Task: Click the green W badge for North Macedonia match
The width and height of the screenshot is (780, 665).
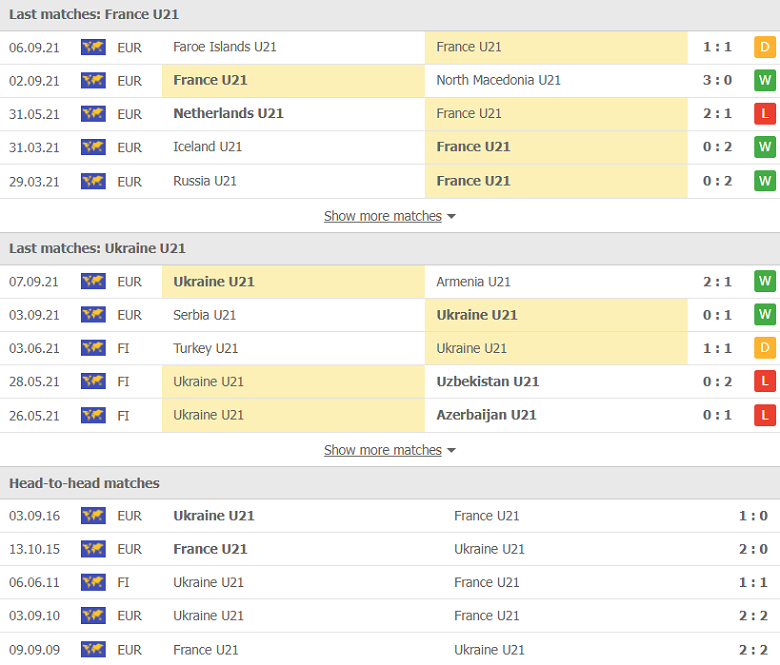Action: click(765, 80)
